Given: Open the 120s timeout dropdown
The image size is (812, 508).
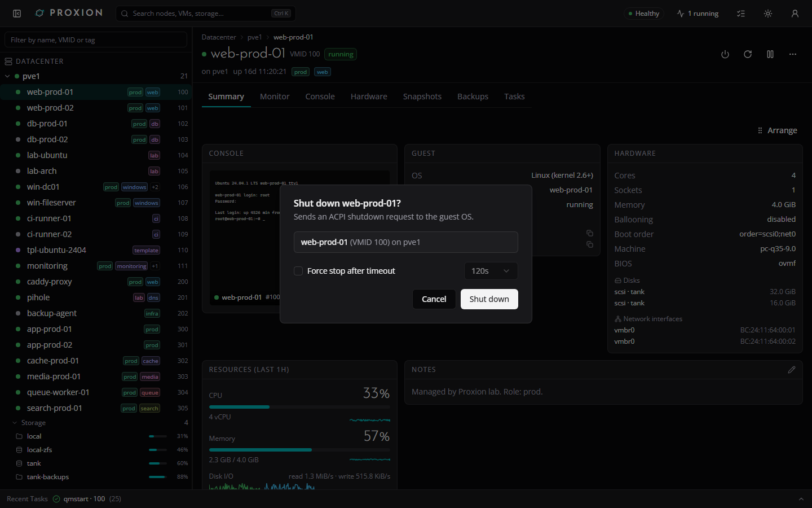Looking at the screenshot, I should pos(491,271).
